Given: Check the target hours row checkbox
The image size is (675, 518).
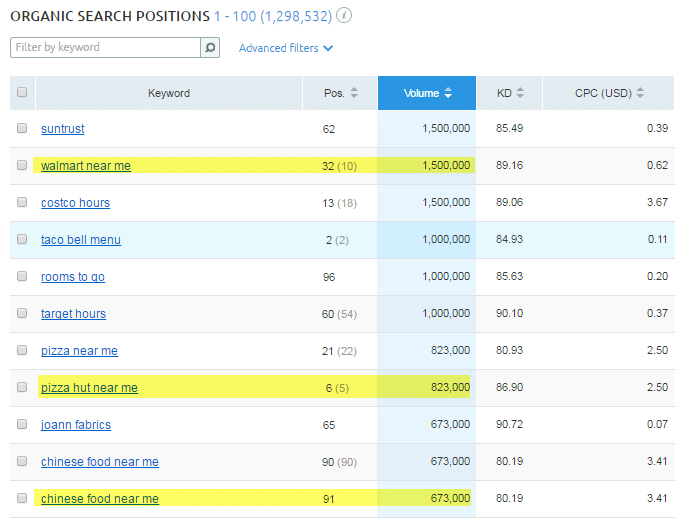Looking at the screenshot, I should (22, 313).
